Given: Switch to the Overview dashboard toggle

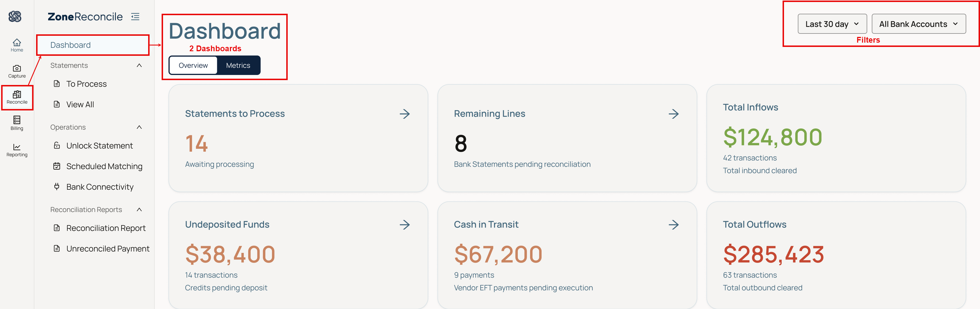Looking at the screenshot, I should coord(193,65).
